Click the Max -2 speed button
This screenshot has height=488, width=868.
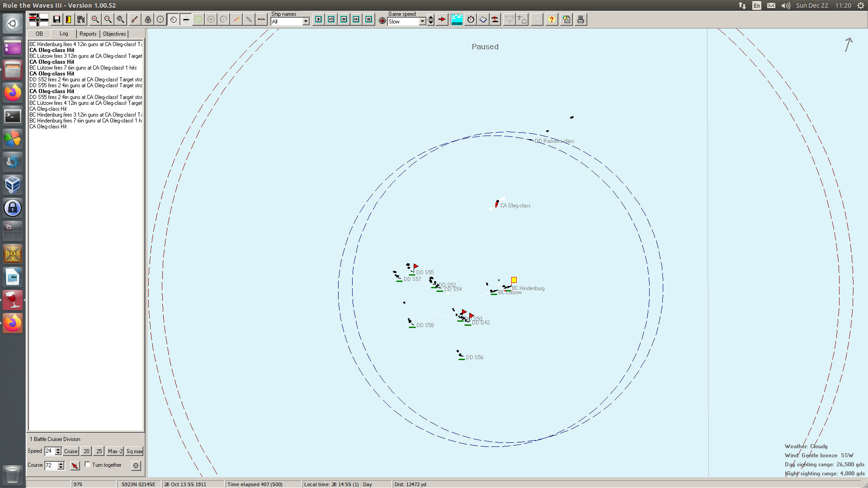pyautogui.click(x=115, y=451)
